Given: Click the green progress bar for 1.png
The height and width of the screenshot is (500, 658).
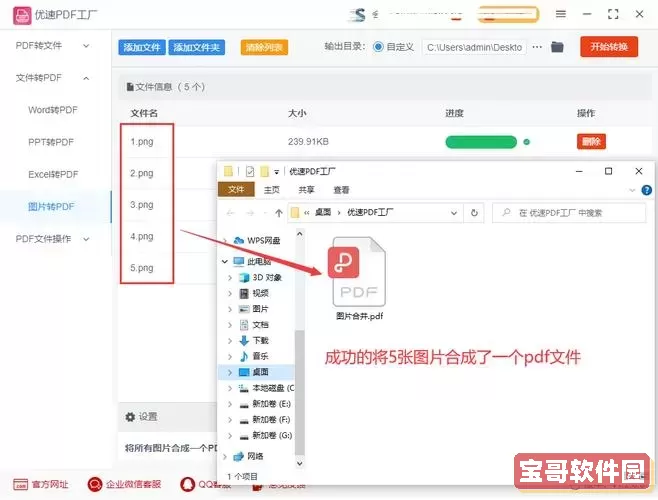Looking at the screenshot, I should pyautogui.click(x=481, y=142).
